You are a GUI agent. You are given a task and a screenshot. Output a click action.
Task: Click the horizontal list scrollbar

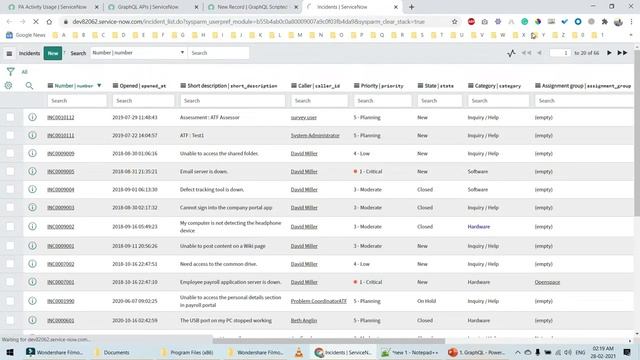click(329, 340)
